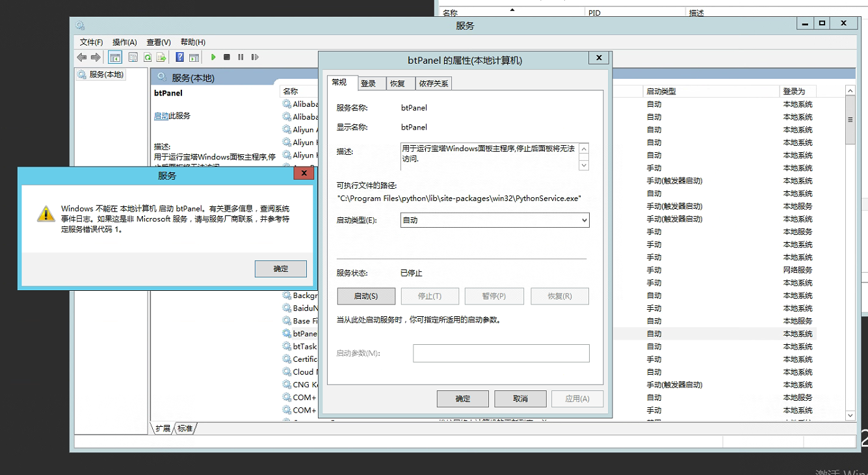868x475 pixels.
Task: Sort by 名称 column header in Services
Action: point(291,91)
